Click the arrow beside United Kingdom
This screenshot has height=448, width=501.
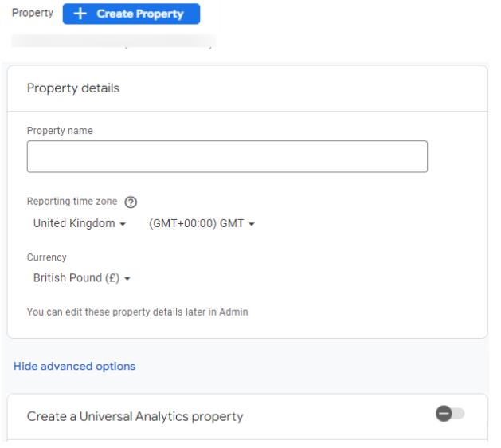pos(123,225)
